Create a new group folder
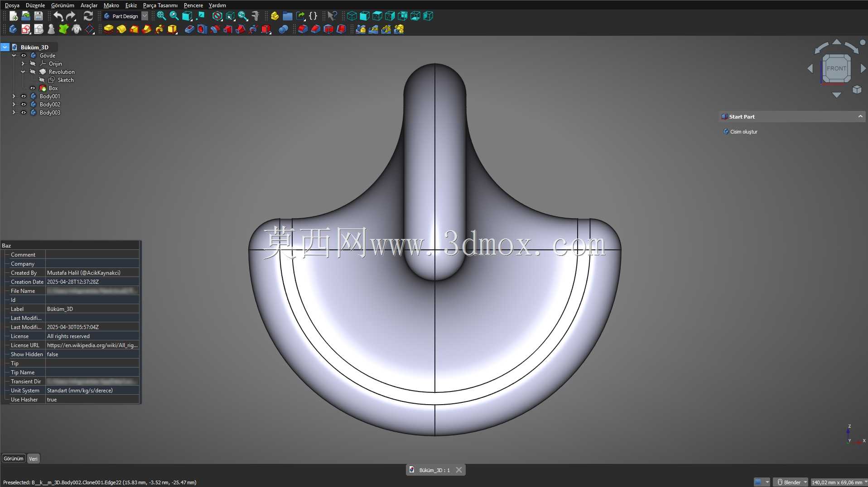Viewport: 868px width, 487px height. (x=287, y=16)
